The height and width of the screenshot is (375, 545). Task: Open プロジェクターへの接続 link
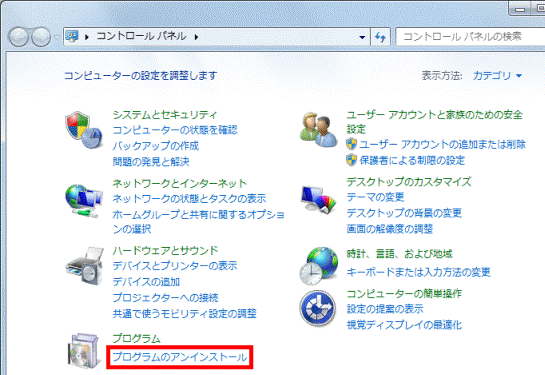tap(165, 297)
